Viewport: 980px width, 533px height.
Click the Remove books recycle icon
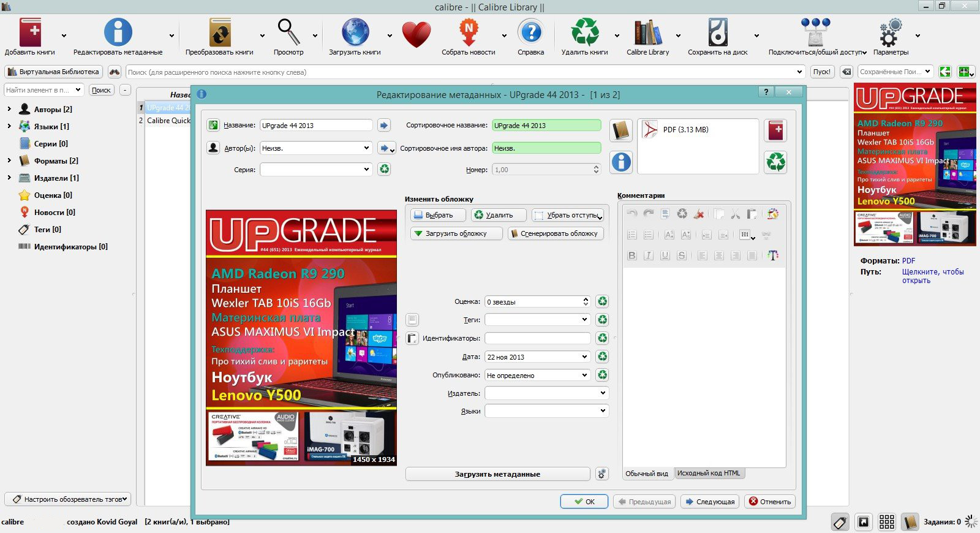[x=585, y=32]
